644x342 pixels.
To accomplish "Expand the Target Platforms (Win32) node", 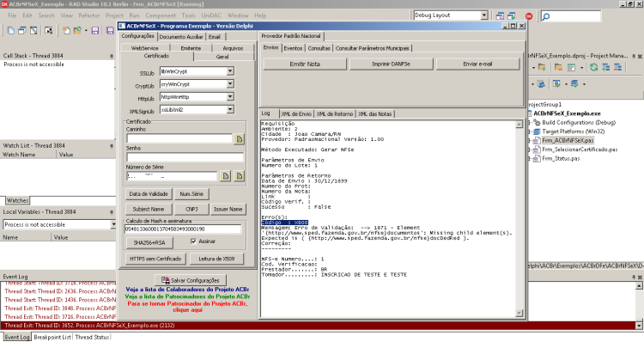I will [529, 131].
